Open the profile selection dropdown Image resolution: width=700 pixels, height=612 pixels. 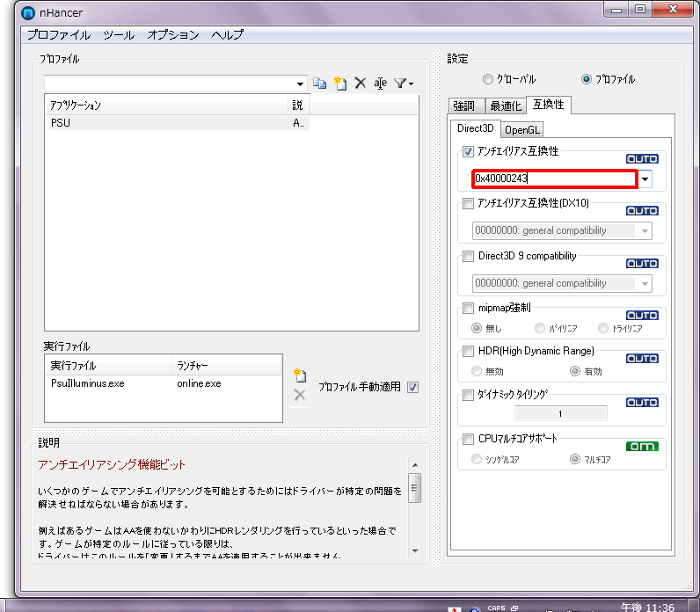coord(300,84)
